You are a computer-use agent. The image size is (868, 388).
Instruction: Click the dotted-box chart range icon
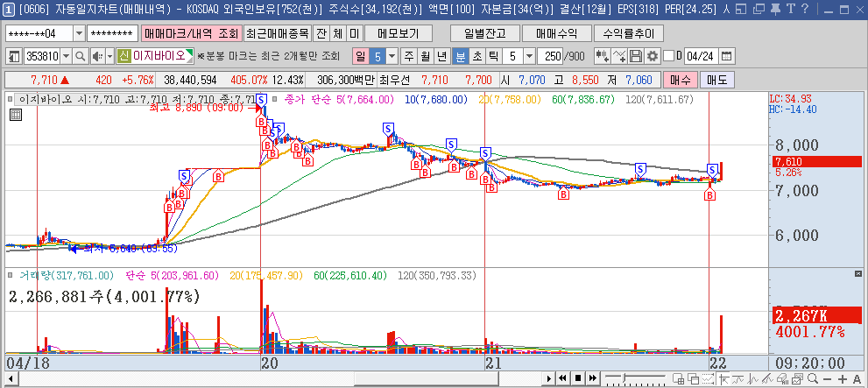tap(708, 378)
